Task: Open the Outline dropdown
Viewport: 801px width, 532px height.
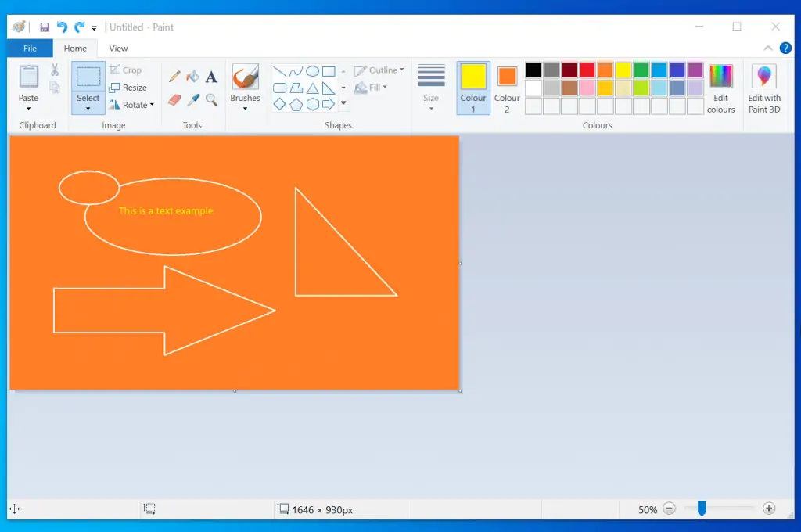Action: tap(379, 70)
